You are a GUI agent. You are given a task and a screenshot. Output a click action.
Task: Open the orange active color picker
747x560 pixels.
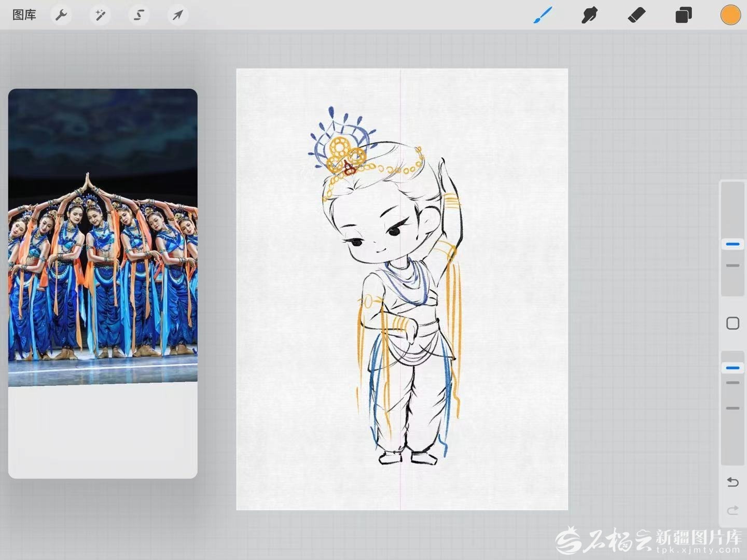730,15
